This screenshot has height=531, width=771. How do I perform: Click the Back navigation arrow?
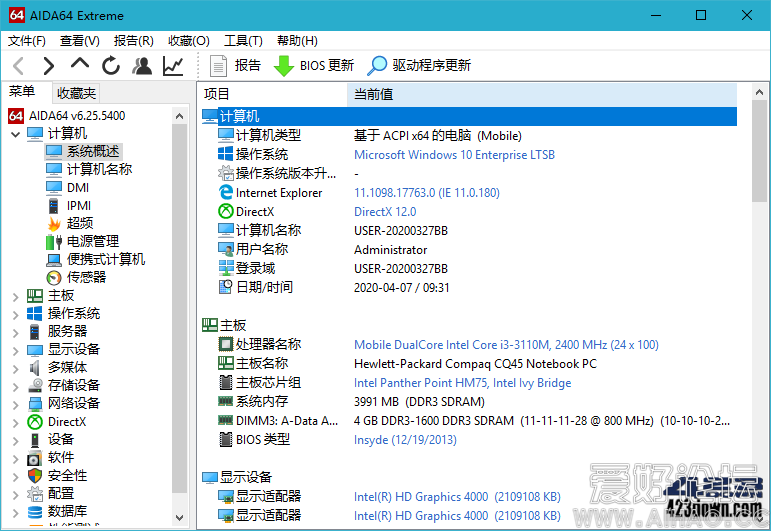pos(19,65)
